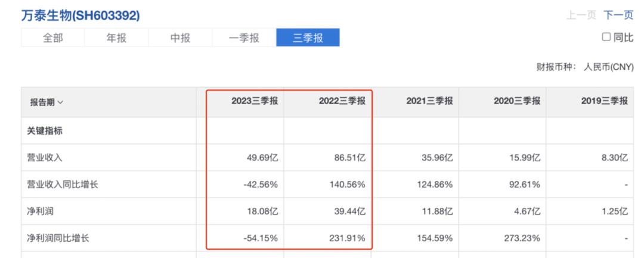Click the 营业收入 row label
The width and height of the screenshot is (644, 258).
click(47, 158)
